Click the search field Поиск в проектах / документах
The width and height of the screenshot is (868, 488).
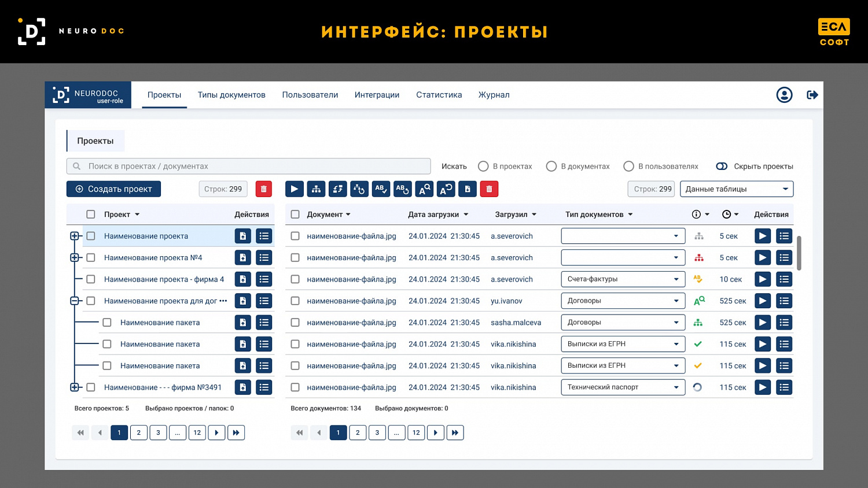click(249, 167)
